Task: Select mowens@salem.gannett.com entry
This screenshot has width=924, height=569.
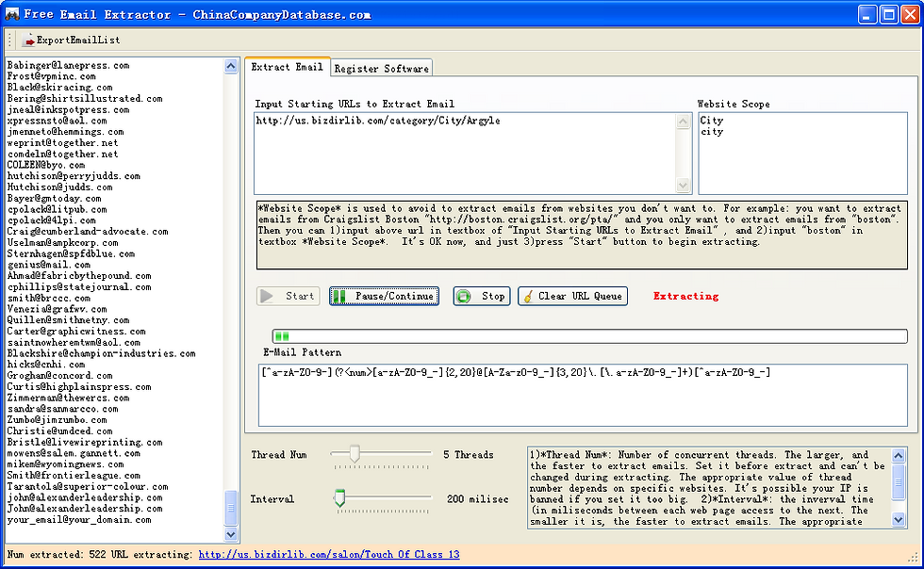Action: click(74, 453)
